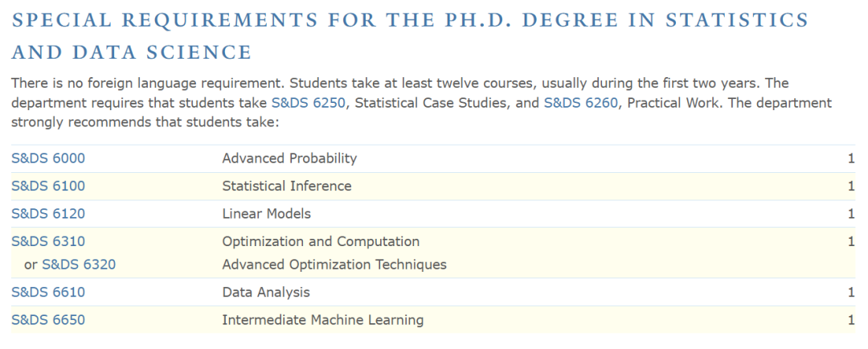
Task: Select the S&DS 6120 course link
Action: pyautogui.click(x=48, y=214)
